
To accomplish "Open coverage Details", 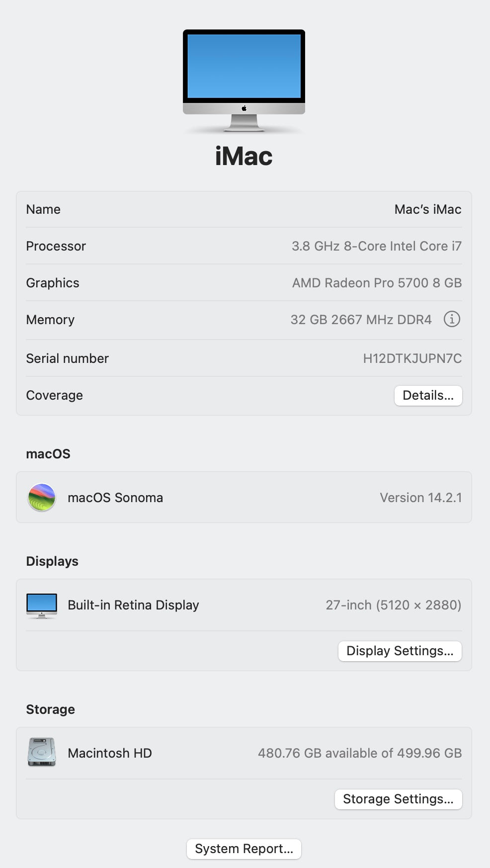I will click(x=428, y=396).
